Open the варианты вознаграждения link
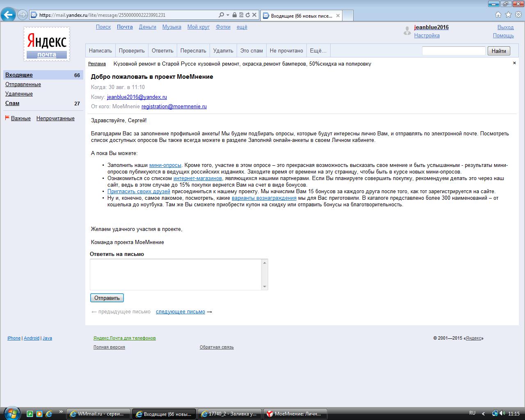The image size is (525, 420). tap(264, 198)
